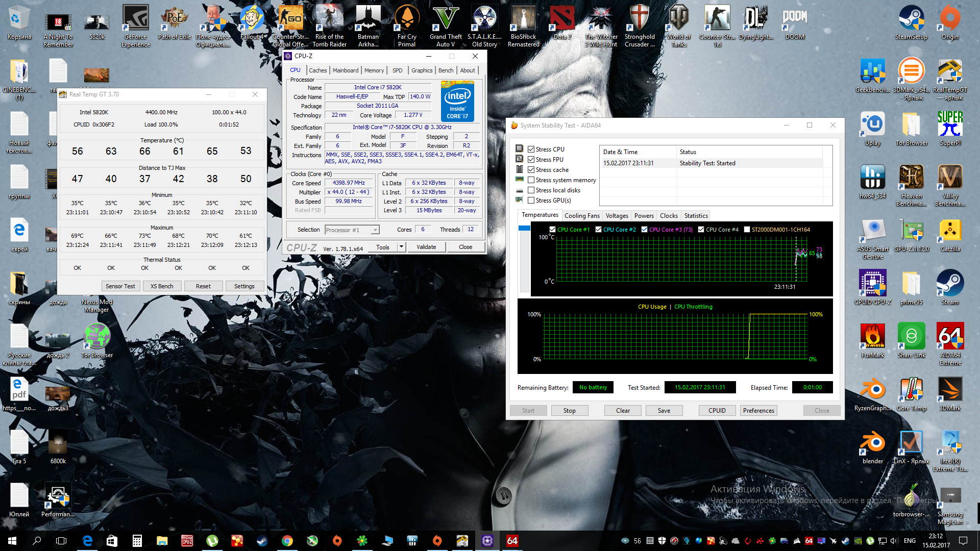Stop the stability test
Screen dimensions: 980x551
pyautogui.click(x=569, y=411)
